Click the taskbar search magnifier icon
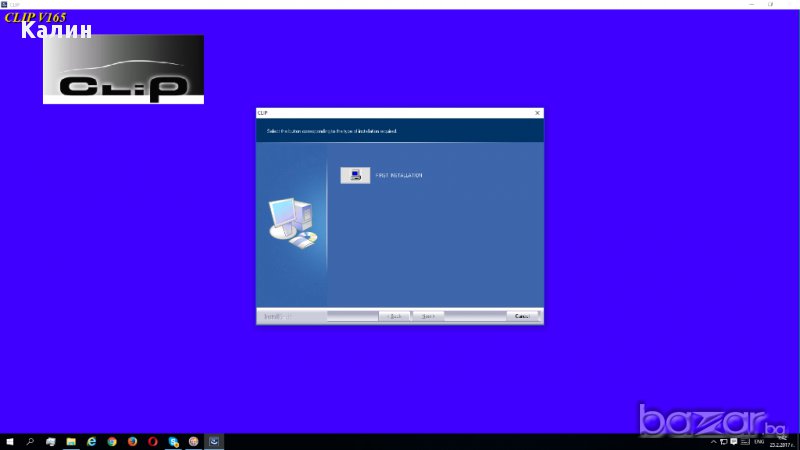 tap(30, 441)
